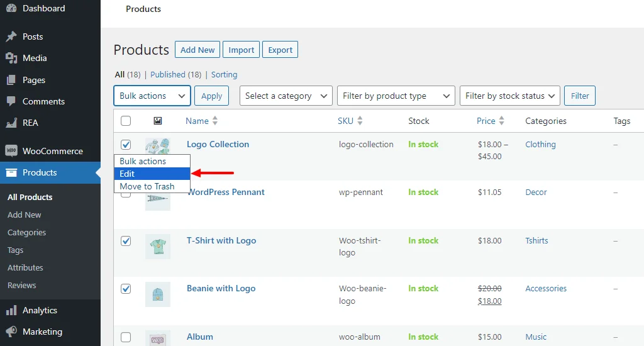Sort by Price using arrow icon
644x346 pixels.
[x=501, y=121]
